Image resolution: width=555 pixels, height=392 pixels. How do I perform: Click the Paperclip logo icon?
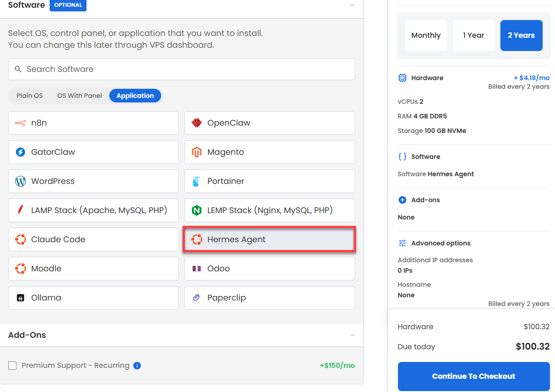pos(197,298)
